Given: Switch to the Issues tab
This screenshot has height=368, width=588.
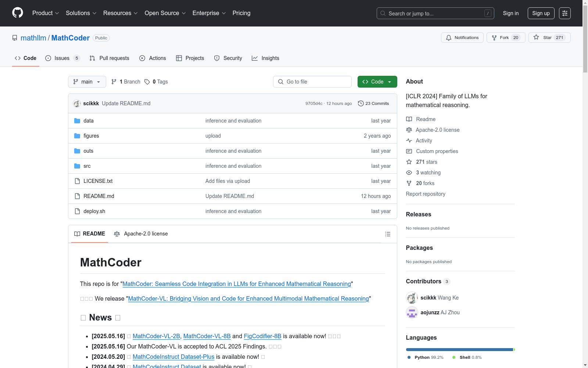Looking at the screenshot, I should click(x=62, y=58).
